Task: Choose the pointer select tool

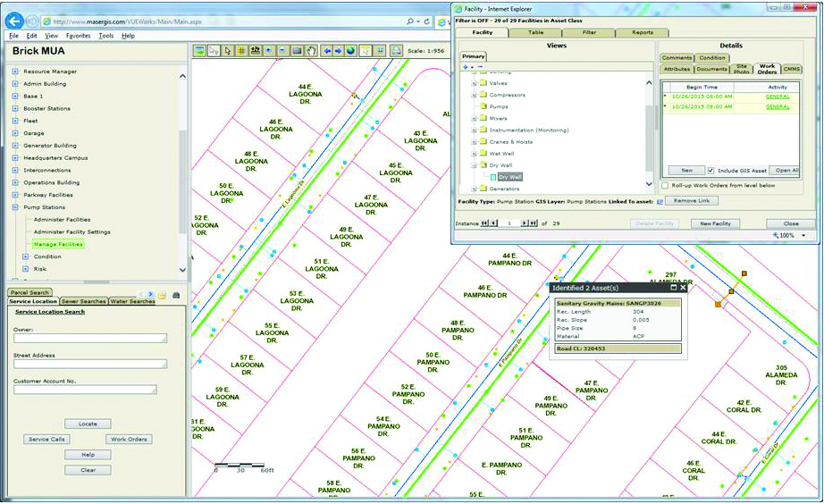Action: pos(228,51)
